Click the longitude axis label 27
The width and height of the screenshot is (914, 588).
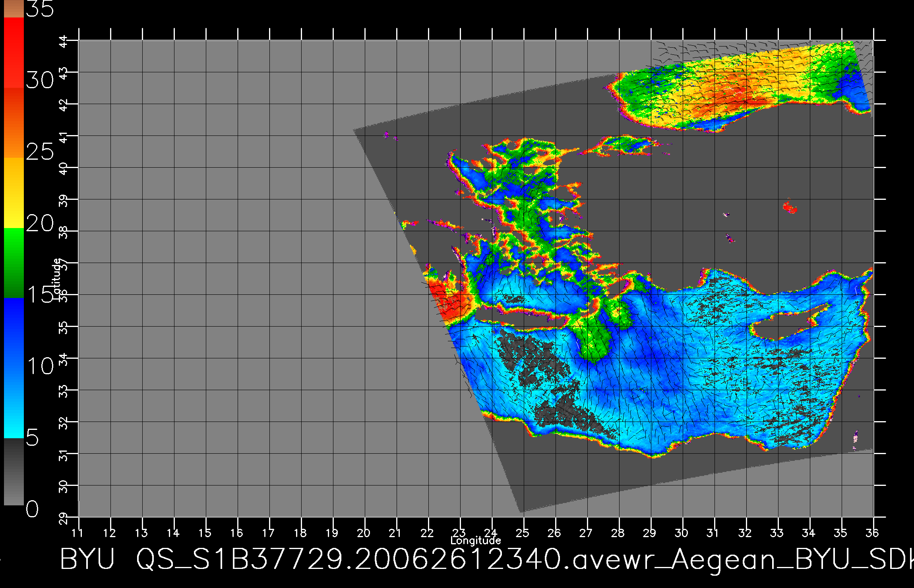tap(586, 533)
